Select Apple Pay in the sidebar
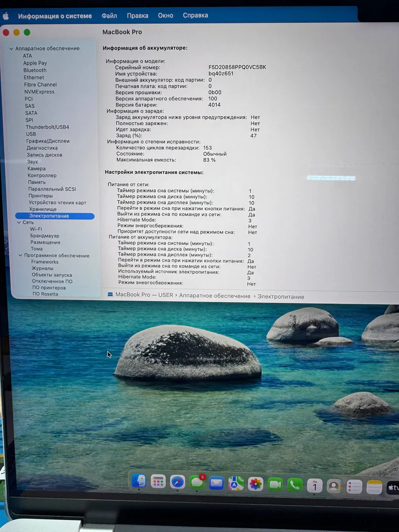399x532 pixels. point(35,63)
